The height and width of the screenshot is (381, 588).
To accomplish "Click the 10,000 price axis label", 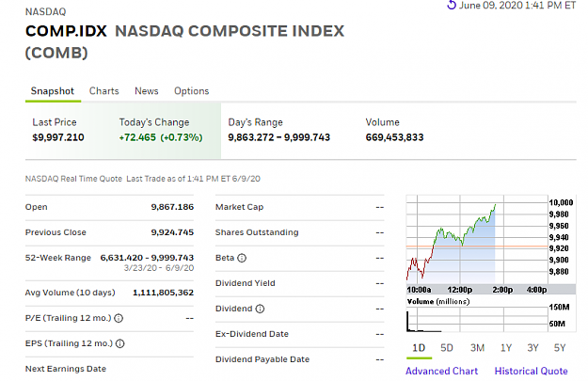I will (x=561, y=203).
